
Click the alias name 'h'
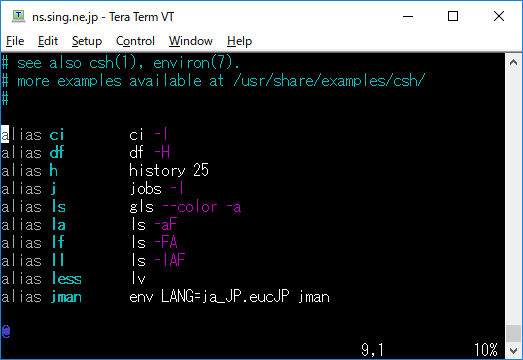[x=54, y=171]
